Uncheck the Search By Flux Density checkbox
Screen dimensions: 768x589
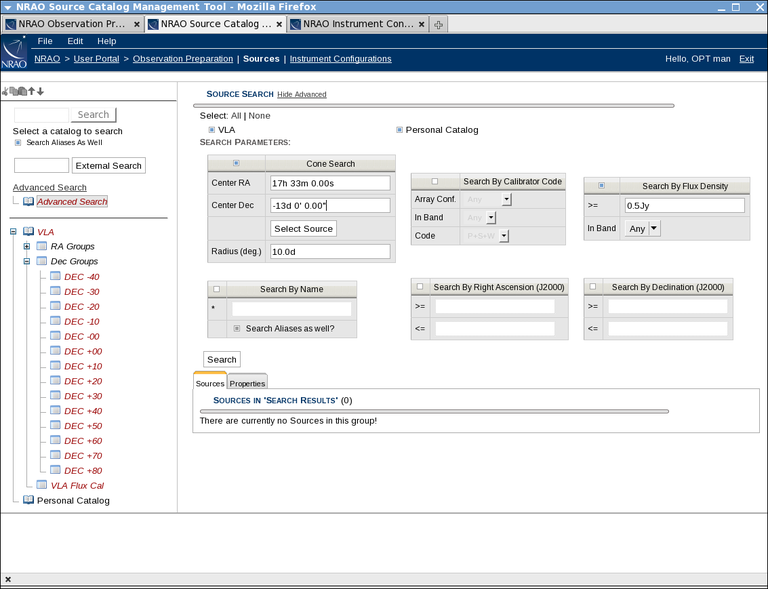coord(600,186)
